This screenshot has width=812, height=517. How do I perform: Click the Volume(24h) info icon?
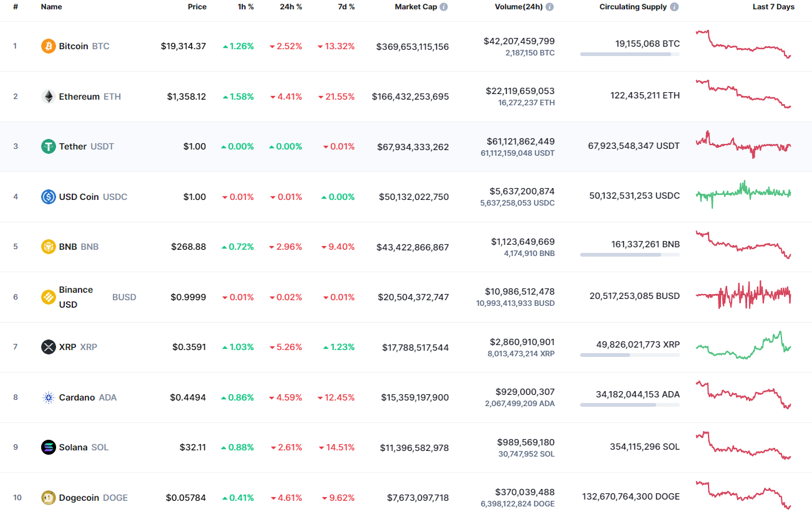[549, 7]
